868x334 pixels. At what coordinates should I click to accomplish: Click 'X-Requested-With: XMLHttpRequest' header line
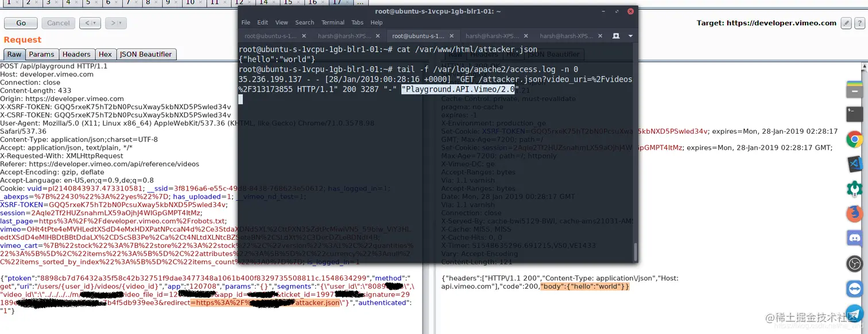click(x=61, y=156)
